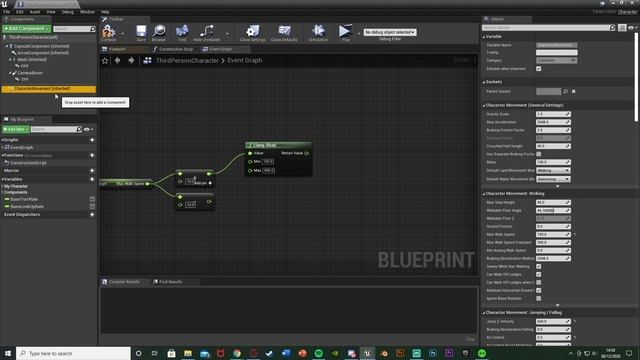Viewport: 640px width, 360px height.
Task: Add a new graph with the Graphs plus icon
Action: coord(92,140)
